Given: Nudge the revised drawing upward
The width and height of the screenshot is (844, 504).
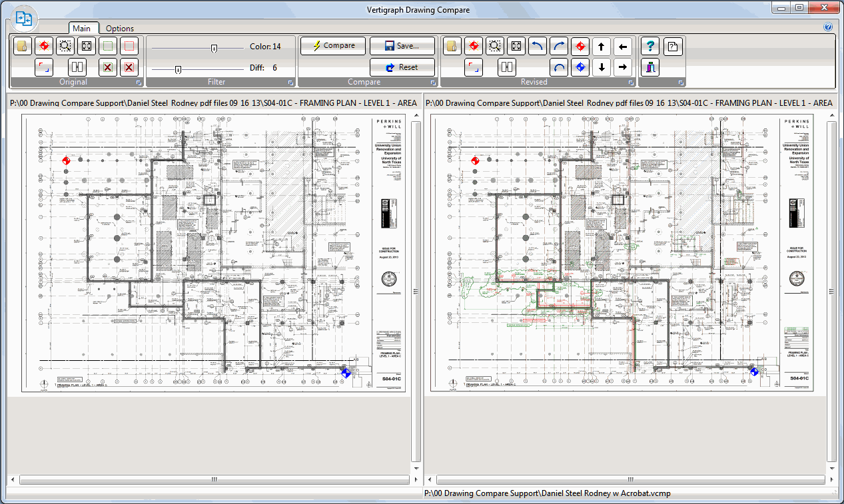Looking at the screenshot, I should [602, 46].
